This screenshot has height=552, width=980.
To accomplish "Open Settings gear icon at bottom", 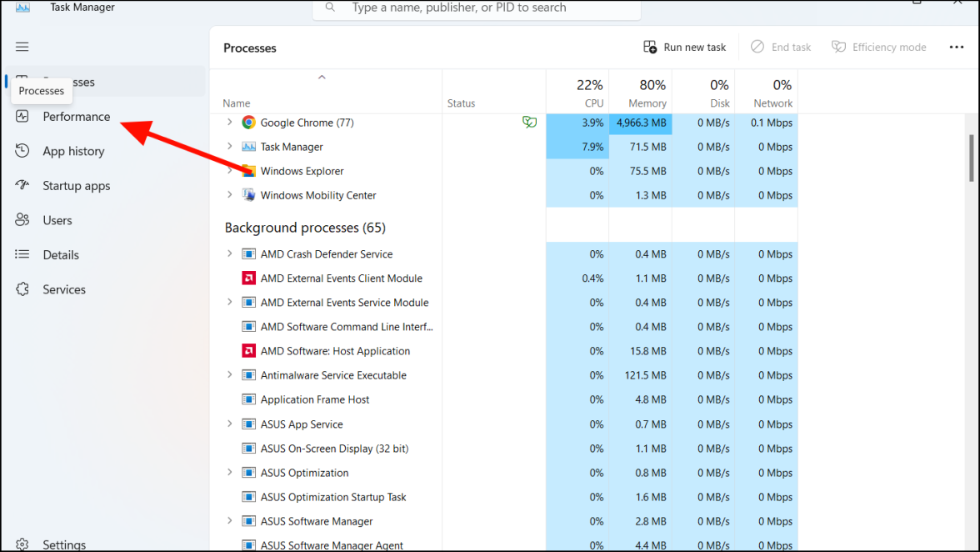I will [x=22, y=544].
